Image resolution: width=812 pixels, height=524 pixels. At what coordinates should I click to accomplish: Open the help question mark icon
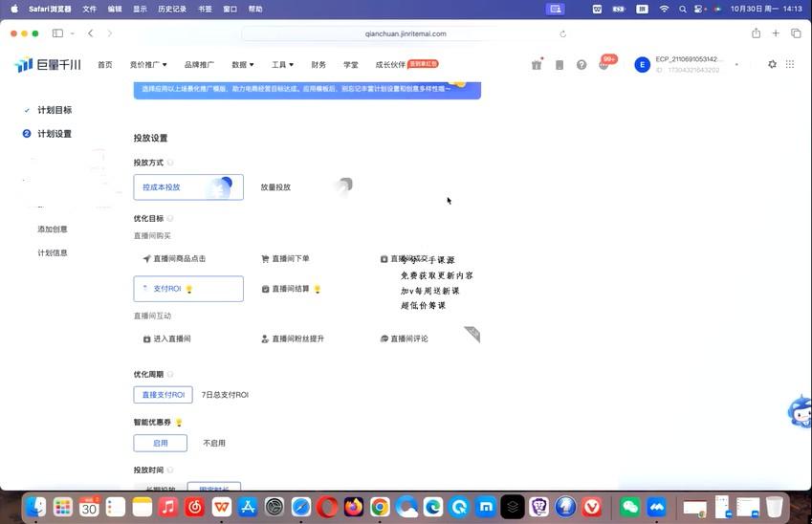click(582, 65)
